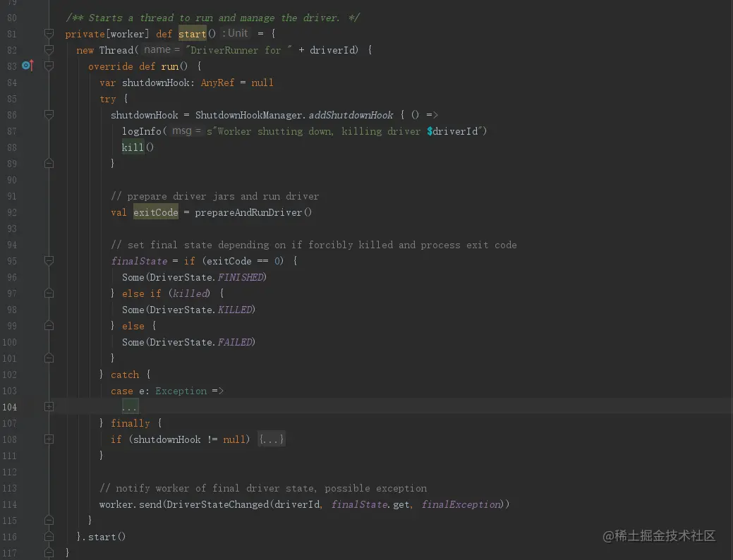The height and width of the screenshot is (560, 733).
Task: Click ShutdownHookManager class reference
Action: pos(249,115)
